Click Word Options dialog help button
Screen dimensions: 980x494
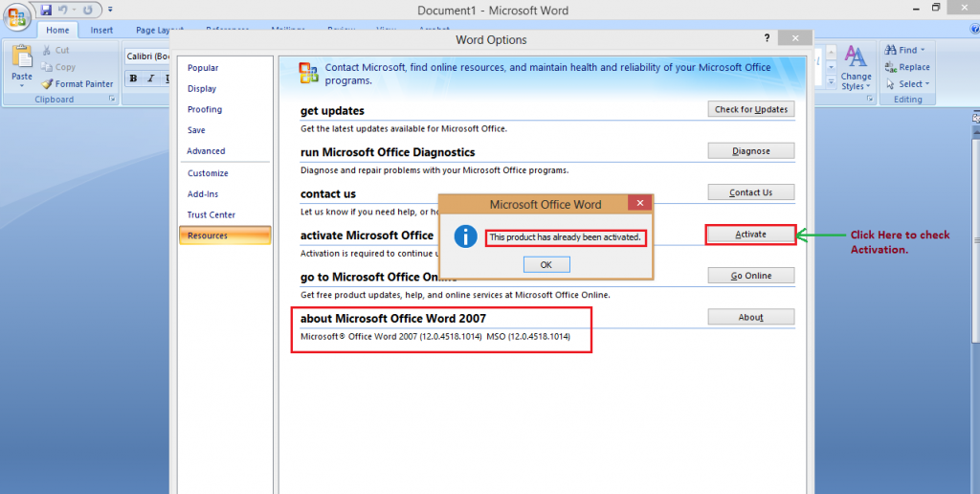click(767, 38)
